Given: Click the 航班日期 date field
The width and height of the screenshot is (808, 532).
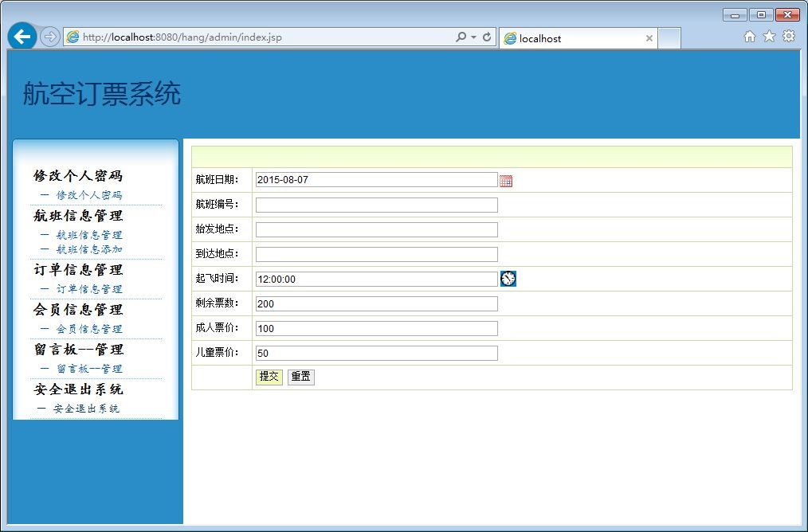Looking at the screenshot, I should click(377, 180).
